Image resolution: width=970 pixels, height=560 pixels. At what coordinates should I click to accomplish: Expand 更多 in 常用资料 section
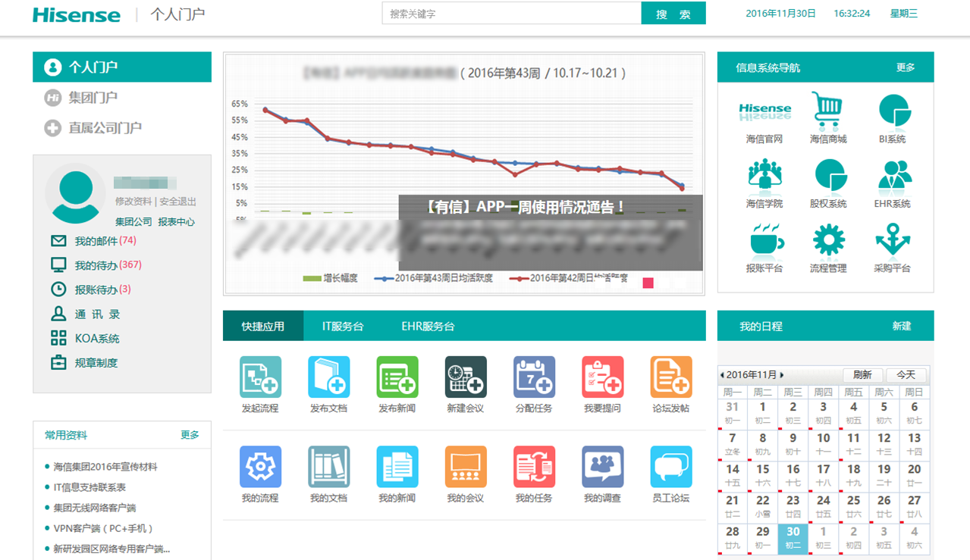(190, 435)
